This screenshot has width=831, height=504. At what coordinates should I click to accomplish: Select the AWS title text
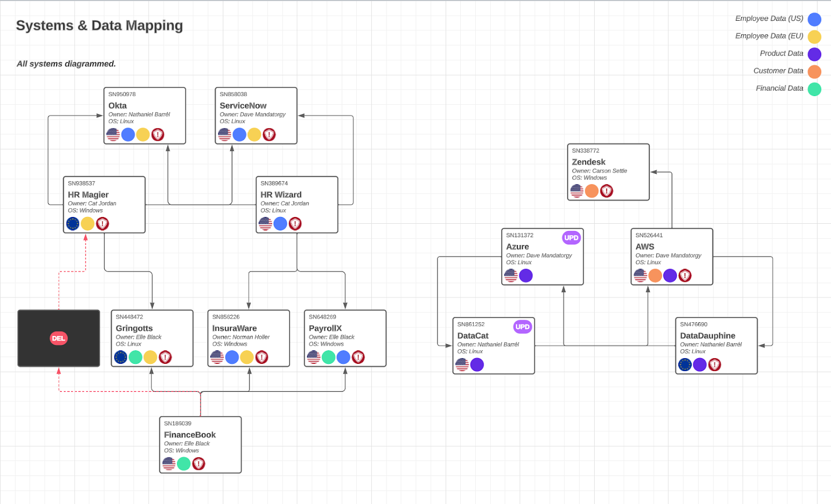click(x=645, y=247)
